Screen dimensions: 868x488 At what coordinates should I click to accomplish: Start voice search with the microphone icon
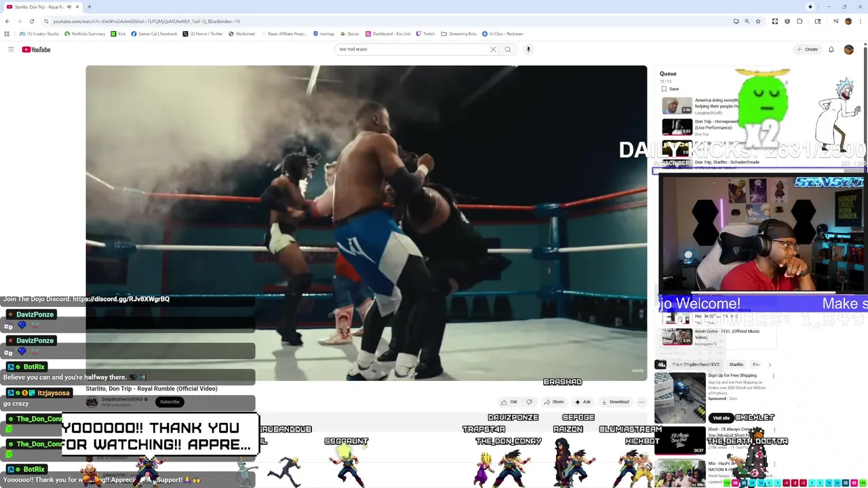(528, 49)
